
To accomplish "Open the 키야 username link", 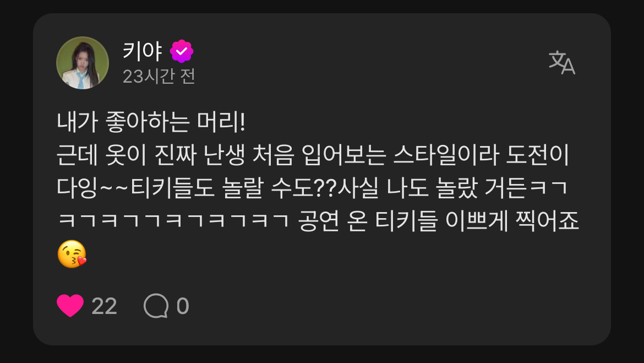I will click(x=143, y=51).
